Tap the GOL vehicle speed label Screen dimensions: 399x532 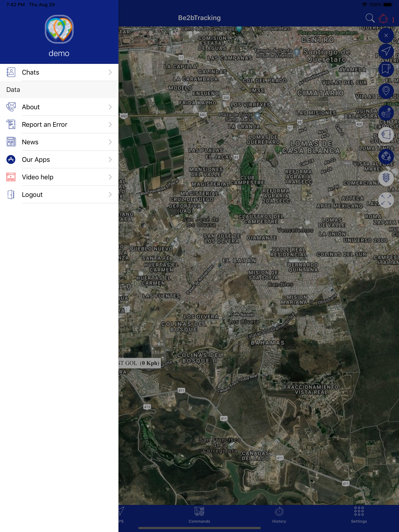[139, 363]
